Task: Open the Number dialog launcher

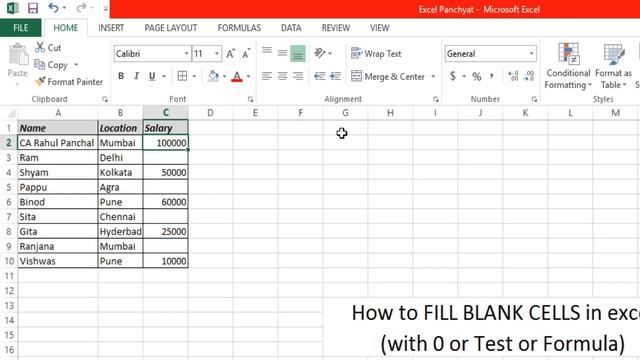Action: (x=534, y=99)
